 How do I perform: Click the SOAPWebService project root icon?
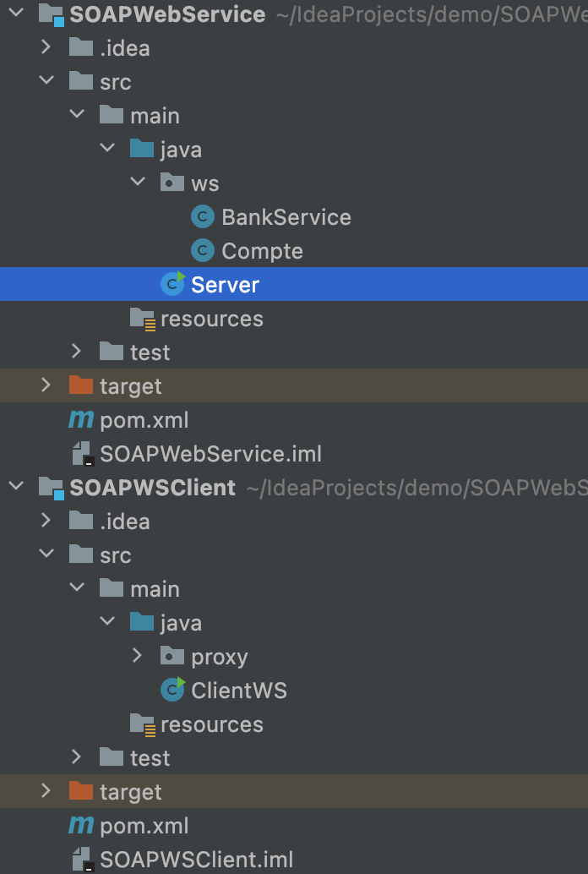point(50,14)
